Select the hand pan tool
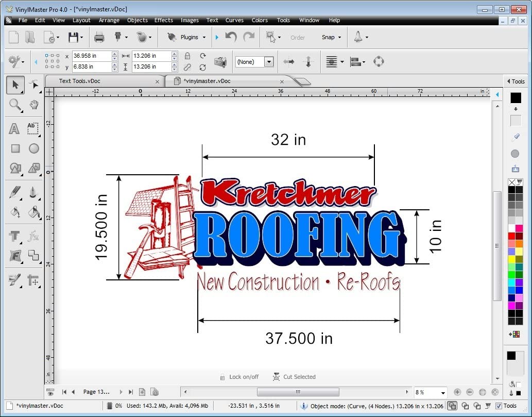 pos(33,105)
